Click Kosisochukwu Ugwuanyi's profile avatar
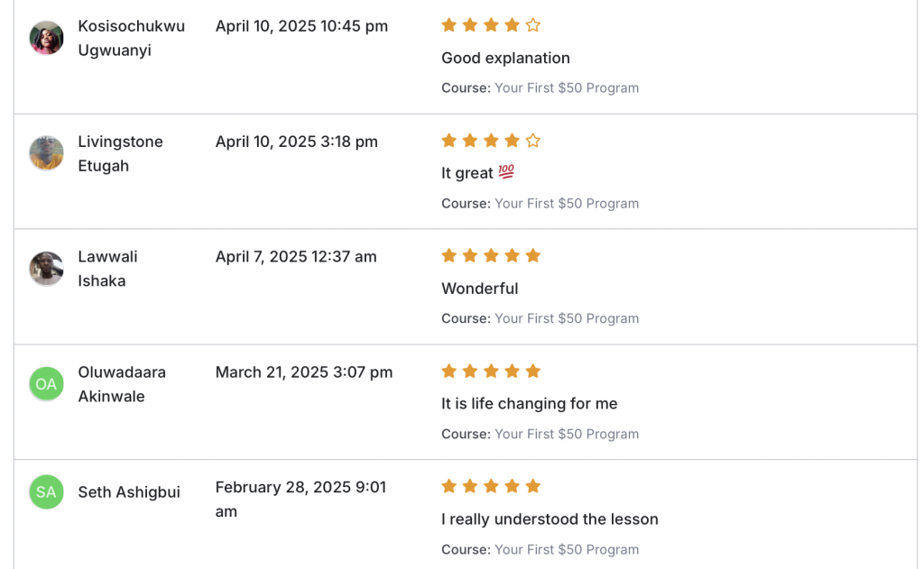 (x=46, y=39)
